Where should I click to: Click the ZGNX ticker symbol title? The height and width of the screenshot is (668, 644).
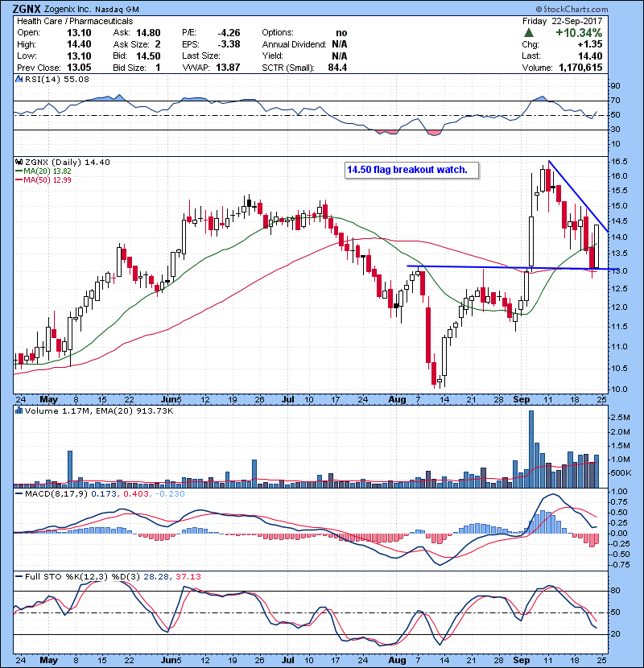point(27,9)
